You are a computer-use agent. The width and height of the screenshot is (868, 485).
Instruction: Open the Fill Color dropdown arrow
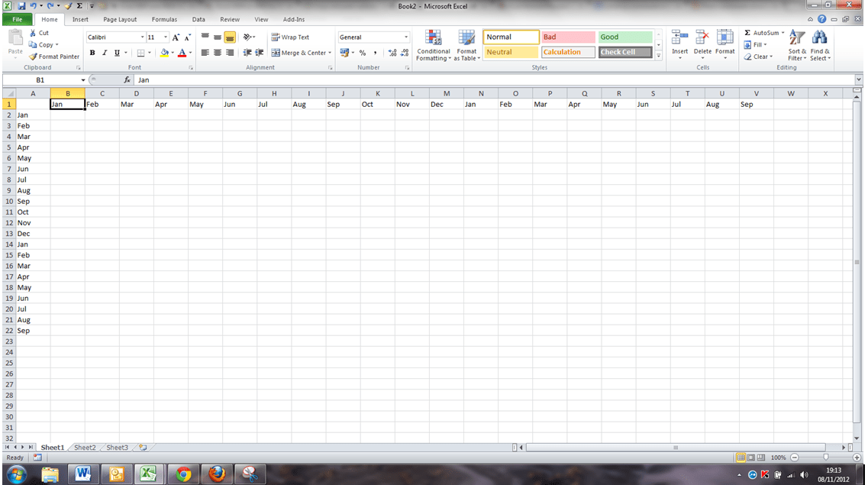pos(173,53)
